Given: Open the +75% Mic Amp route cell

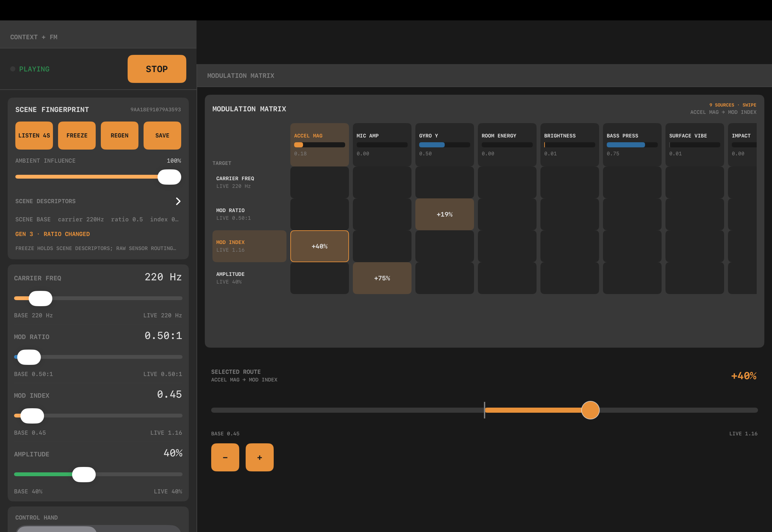Looking at the screenshot, I should point(382,278).
